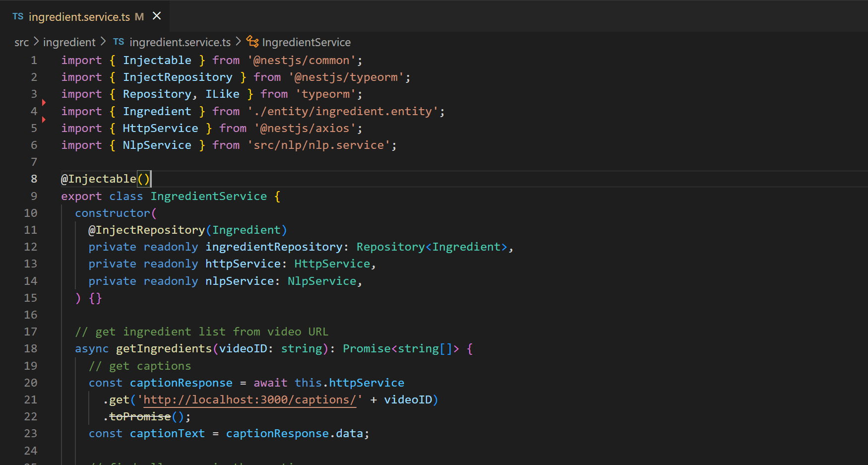Click Promise<string[]> return type
Screen dimensions: 868x465
401,348
